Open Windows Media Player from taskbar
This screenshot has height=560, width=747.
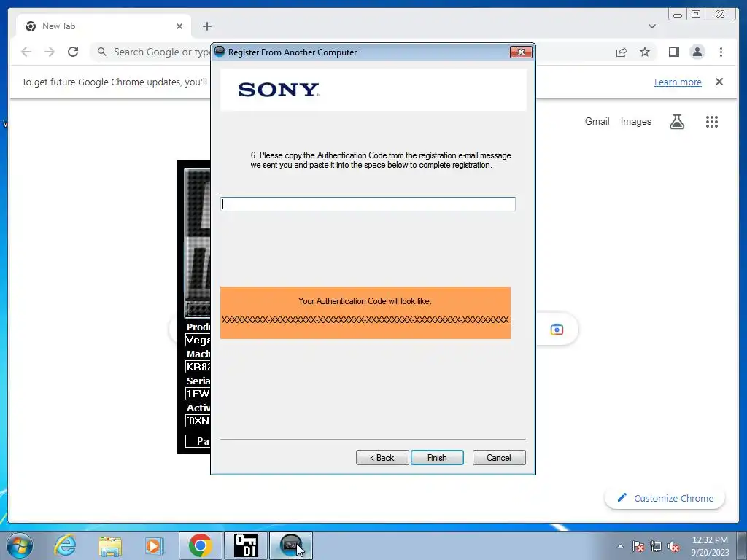[x=154, y=545]
